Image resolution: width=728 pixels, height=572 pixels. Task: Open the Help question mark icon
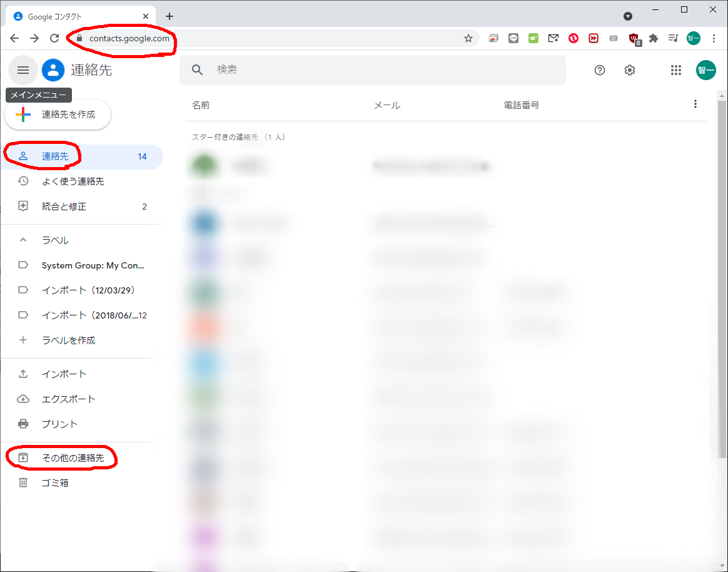pos(599,70)
